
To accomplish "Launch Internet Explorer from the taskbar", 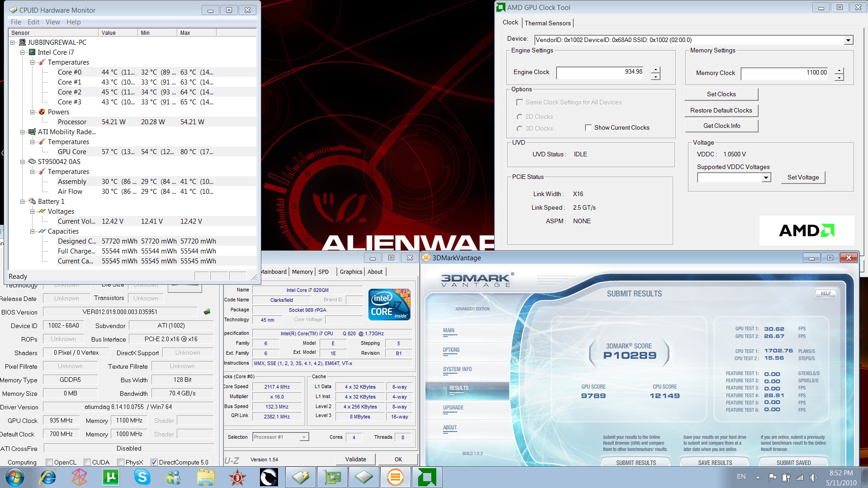I will pos(48,477).
